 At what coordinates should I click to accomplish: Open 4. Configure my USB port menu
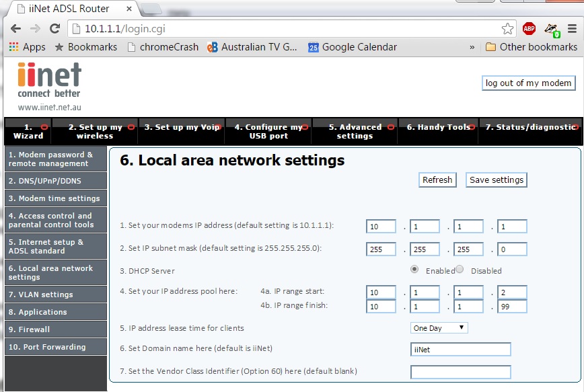[268, 131]
